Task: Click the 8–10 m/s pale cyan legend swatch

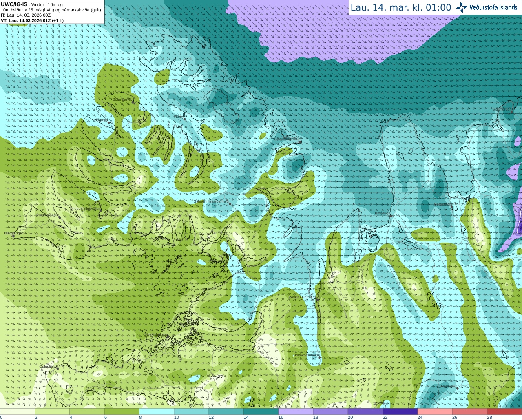Action: (157, 411)
